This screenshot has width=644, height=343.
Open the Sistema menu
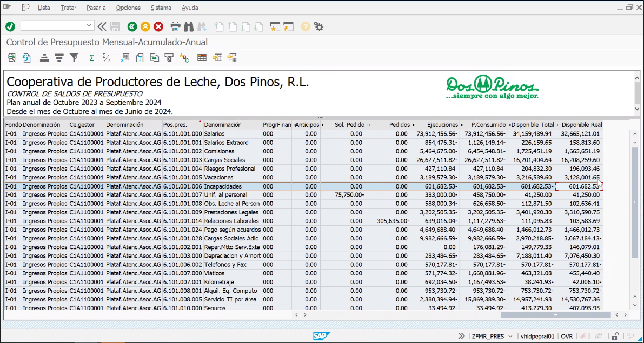pos(161,8)
